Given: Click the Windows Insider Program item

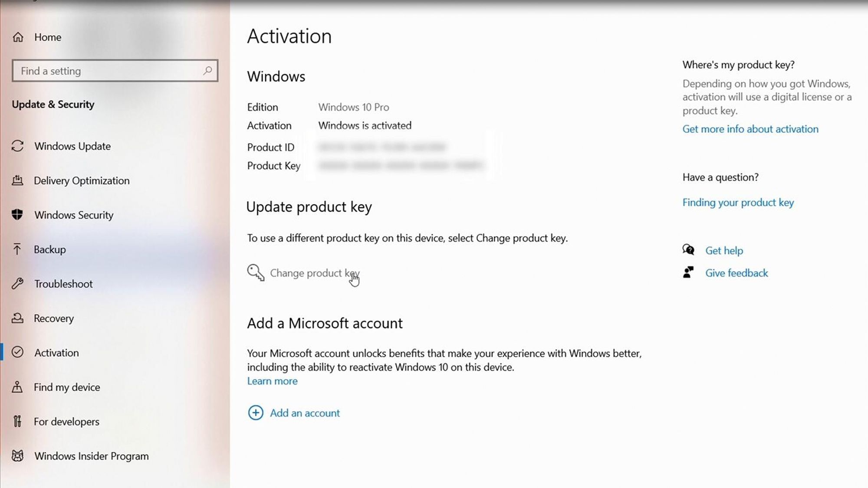Looking at the screenshot, I should (91, 455).
